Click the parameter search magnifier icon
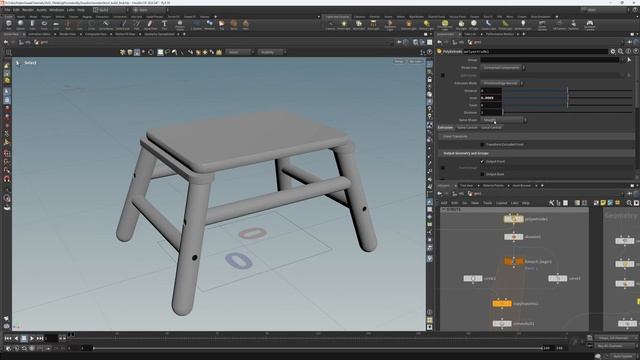Viewport: 640px width, 360px height. 620,51
